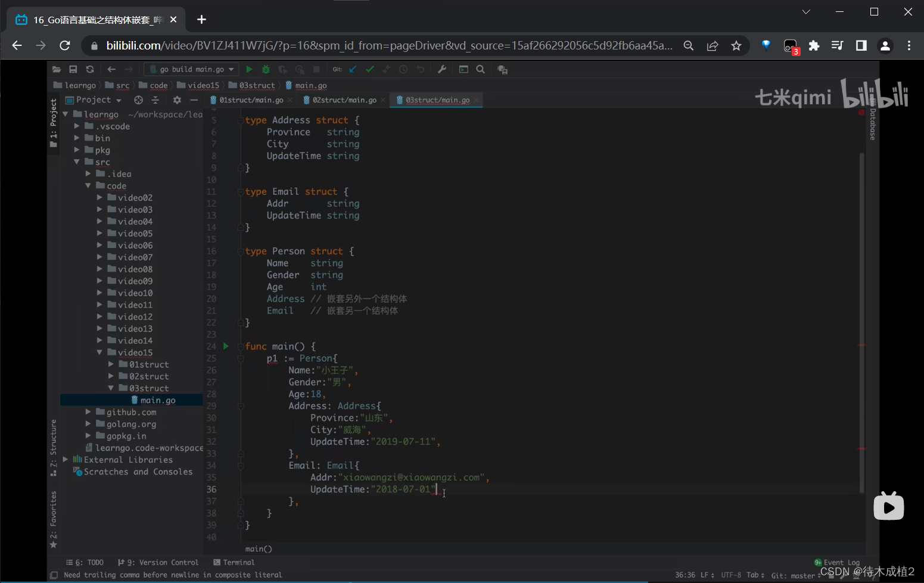
Task: Expand the .vscode folder
Action: click(77, 126)
